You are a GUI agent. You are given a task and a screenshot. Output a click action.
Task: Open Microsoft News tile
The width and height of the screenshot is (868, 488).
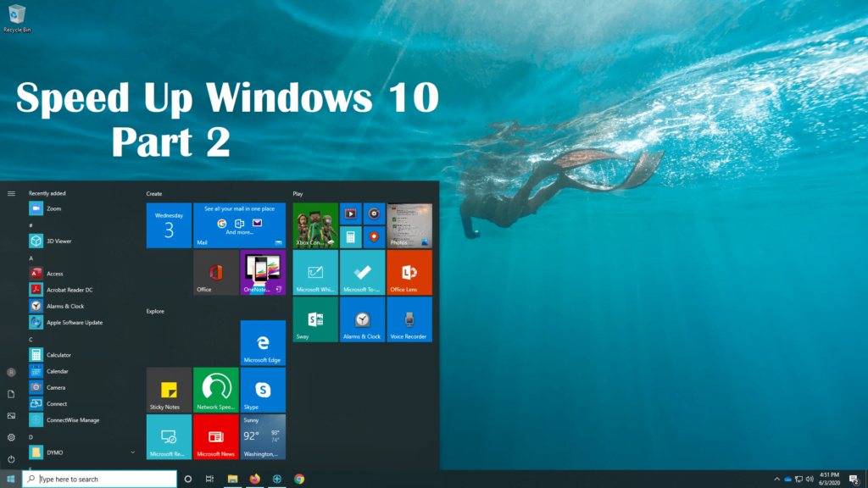tap(215, 436)
